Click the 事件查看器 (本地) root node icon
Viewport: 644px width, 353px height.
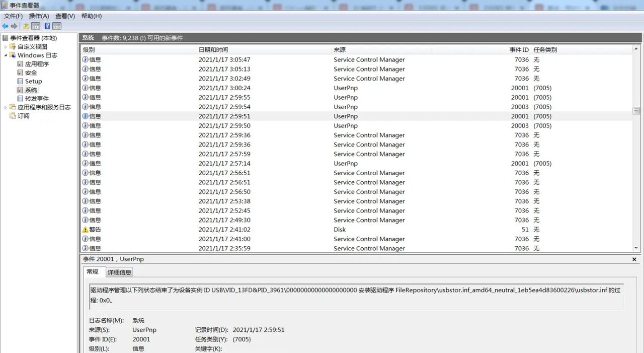tap(5, 38)
